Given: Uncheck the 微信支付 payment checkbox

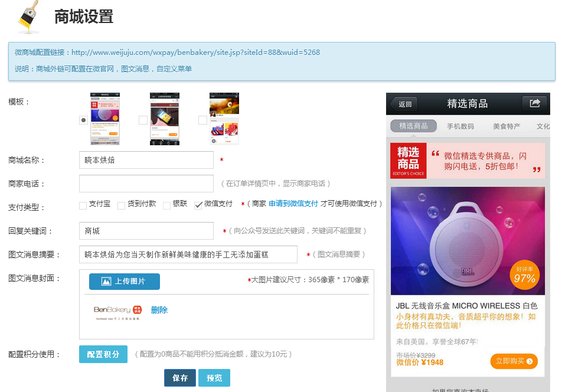Looking at the screenshot, I should [x=198, y=205].
